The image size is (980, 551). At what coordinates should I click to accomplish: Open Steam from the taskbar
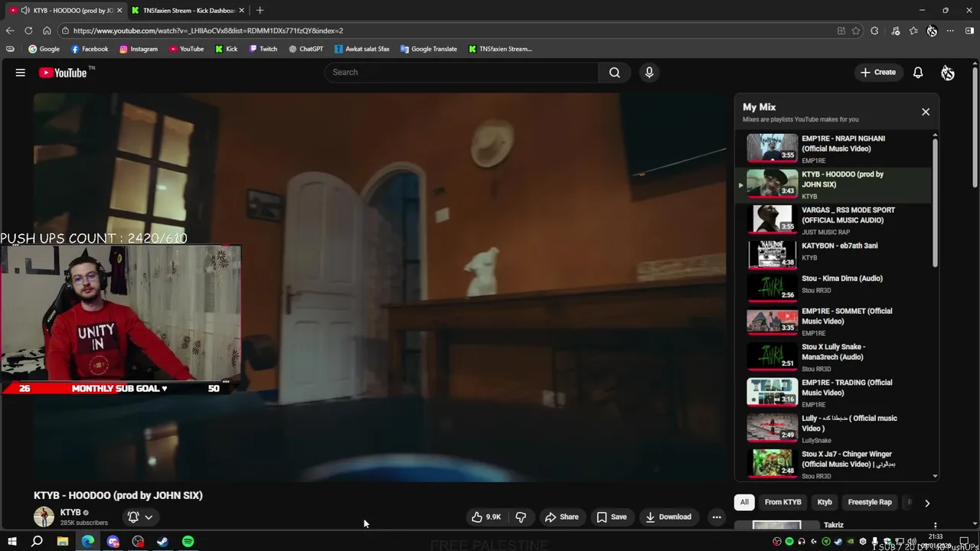click(163, 542)
